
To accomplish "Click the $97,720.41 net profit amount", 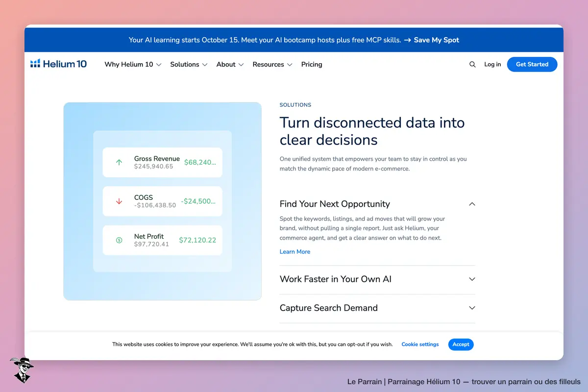I will pyautogui.click(x=151, y=244).
